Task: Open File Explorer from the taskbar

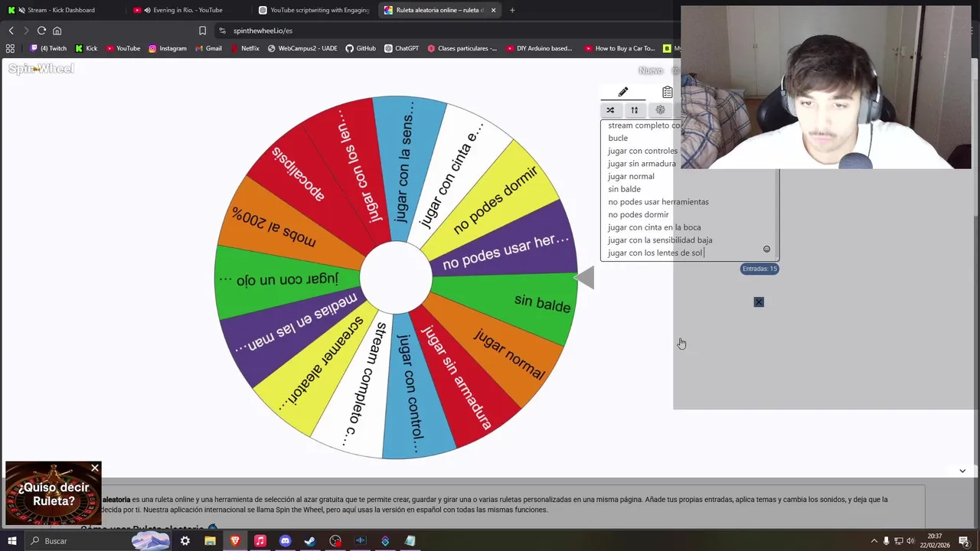Action: [210, 541]
